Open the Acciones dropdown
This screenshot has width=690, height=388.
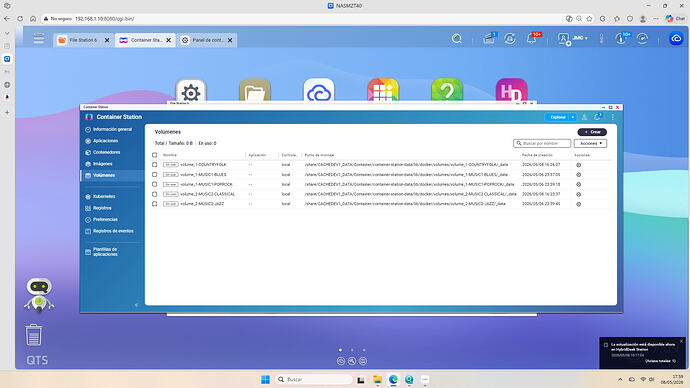(x=590, y=143)
